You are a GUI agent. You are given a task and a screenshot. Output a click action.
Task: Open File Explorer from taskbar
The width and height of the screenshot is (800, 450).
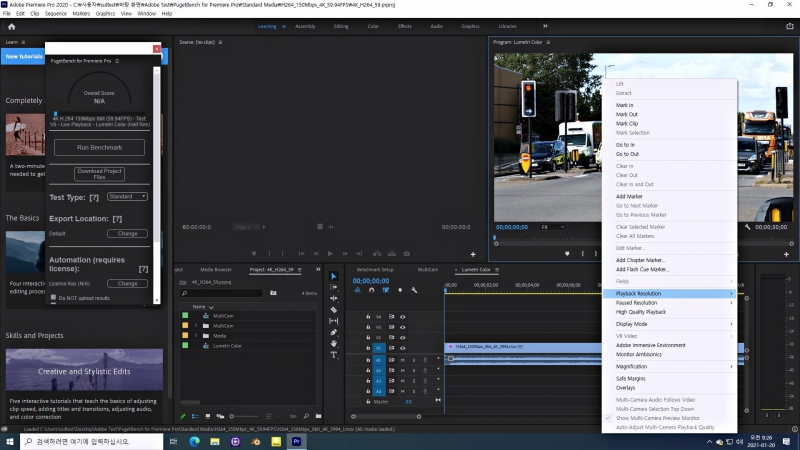(215, 442)
